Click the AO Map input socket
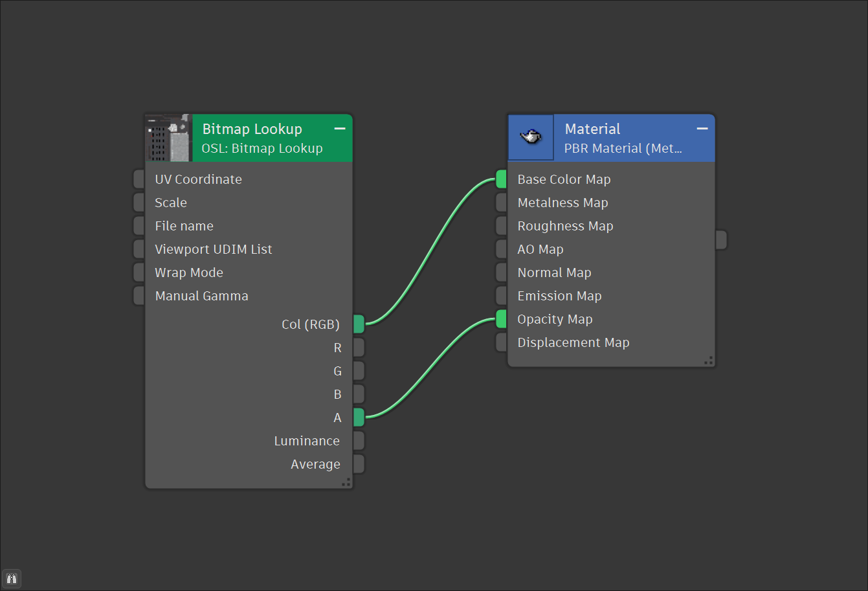The height and width of the screenshot is (591, 868). point(502,249)
